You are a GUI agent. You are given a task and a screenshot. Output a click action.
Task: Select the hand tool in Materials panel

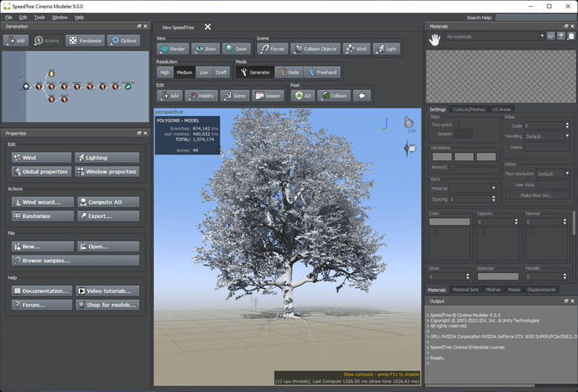tap(435, 40)
